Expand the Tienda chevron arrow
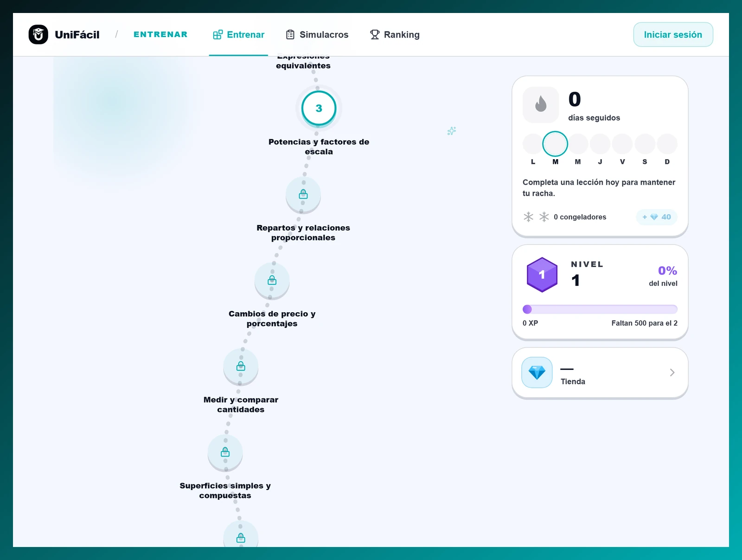The width and height of the screenshot is (742, 560). (672, 373)
